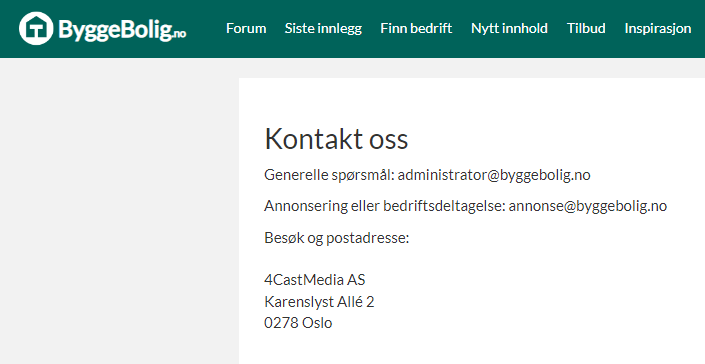
Task: Click the Annonsering eller bedriftsdeltagelse label
Action: point(385,206)
